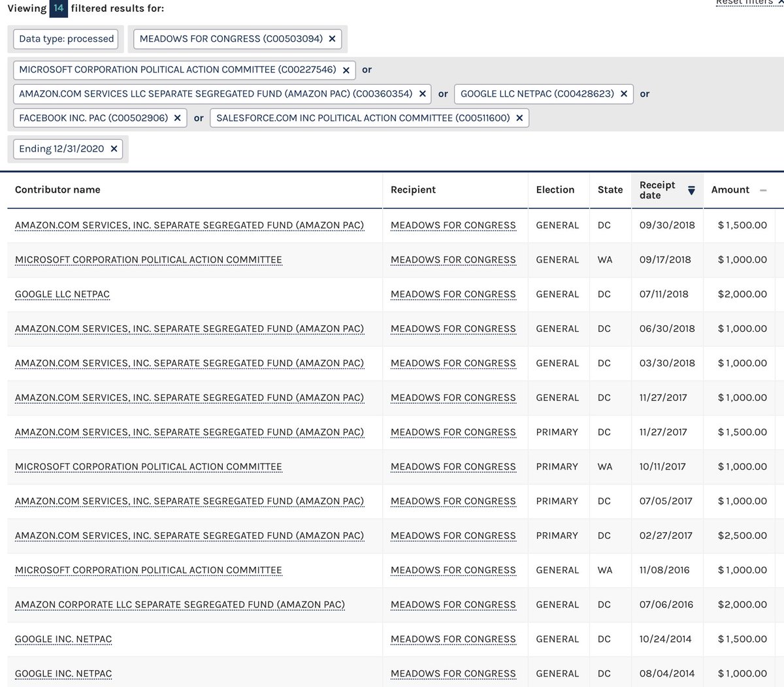
Task: Open Amazon PAC contributor dated 09/30/2018
Action: click(189, 225)
